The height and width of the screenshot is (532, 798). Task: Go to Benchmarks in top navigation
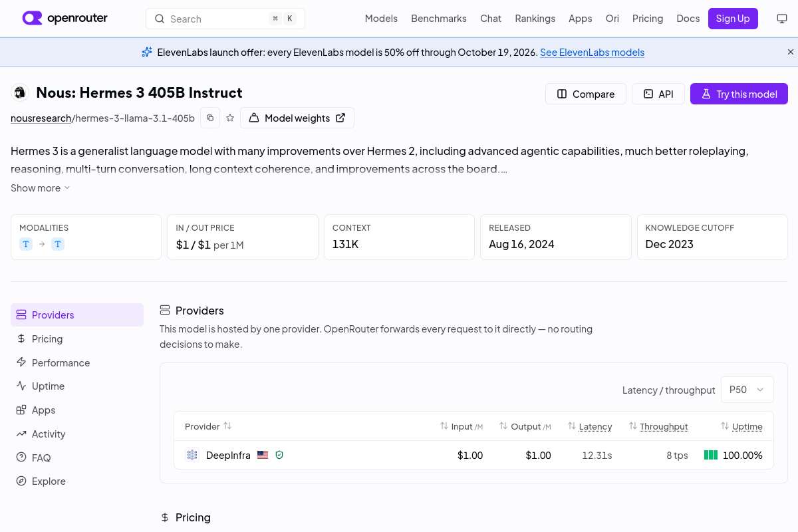[439, 19]
